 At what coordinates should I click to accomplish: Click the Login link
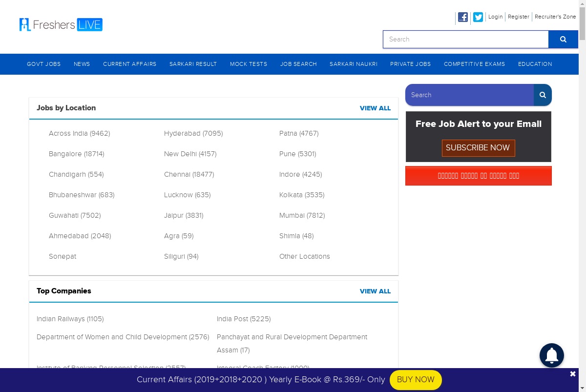point(495,17)
